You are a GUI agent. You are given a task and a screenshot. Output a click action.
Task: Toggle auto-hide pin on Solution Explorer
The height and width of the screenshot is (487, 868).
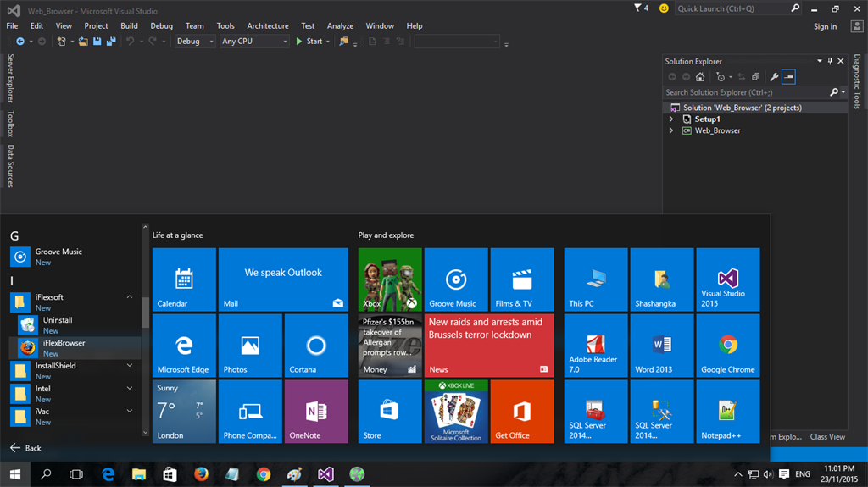pyautogui.click(x=830, y=61)
